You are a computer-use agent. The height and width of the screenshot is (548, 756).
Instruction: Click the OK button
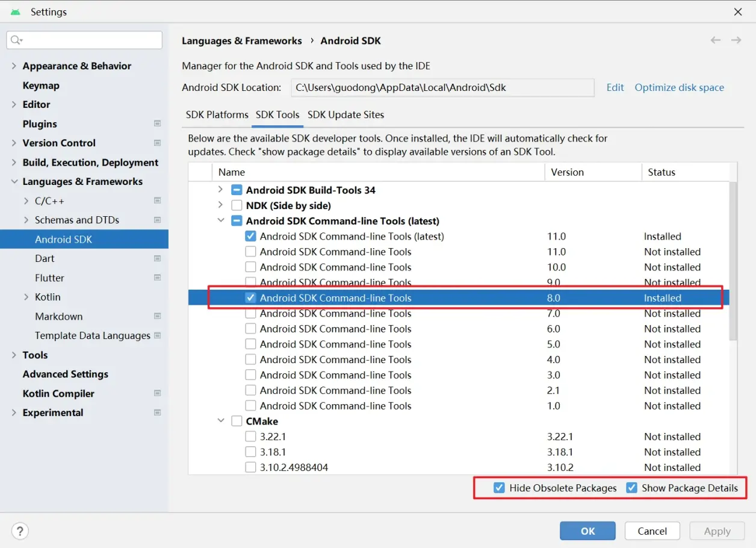[x=587, y=531]
